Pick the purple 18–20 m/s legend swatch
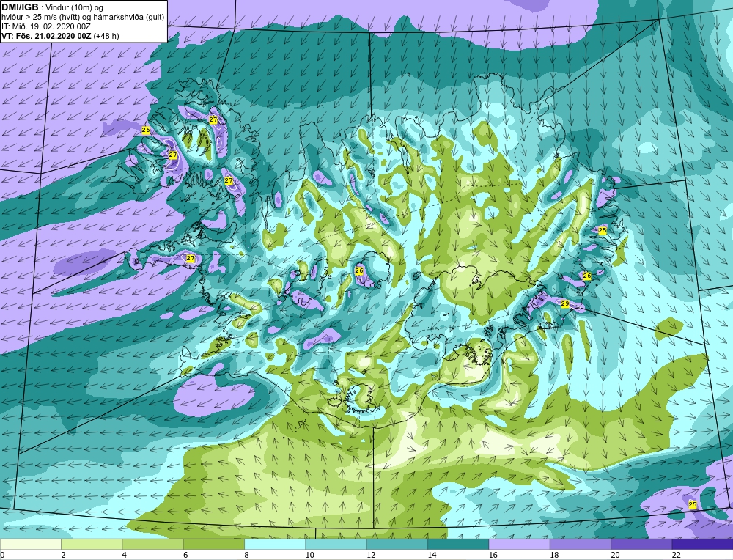Image resolution: width=733 pixels, height=560 pixels. 580,545
